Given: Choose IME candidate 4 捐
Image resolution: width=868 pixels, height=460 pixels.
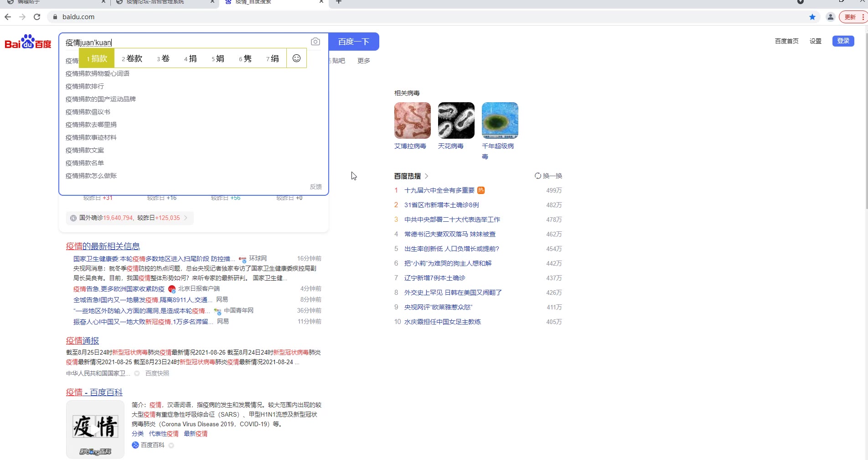Looking at the screenshot, I should point(191,58).
